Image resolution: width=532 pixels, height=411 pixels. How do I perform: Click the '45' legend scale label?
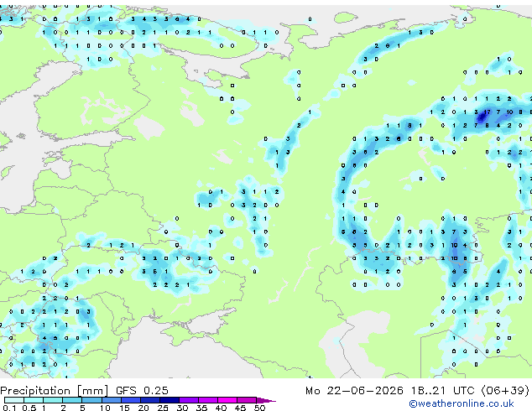(240, 408)
